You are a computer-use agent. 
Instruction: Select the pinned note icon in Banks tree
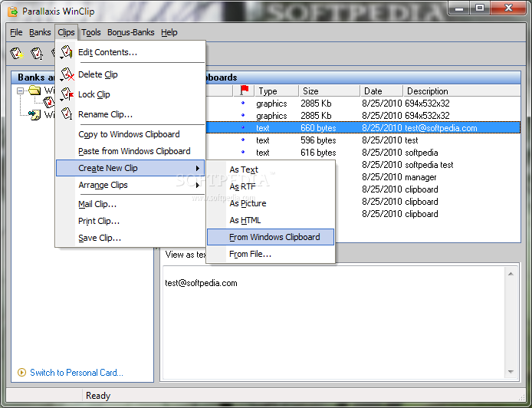pyautogui.click(x=34, y=115)
